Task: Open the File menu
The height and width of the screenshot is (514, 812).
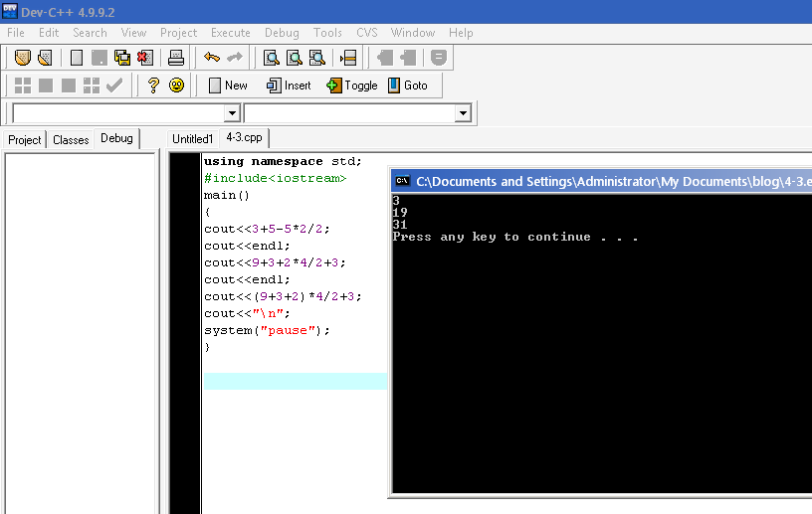Action: pos(16,33)
